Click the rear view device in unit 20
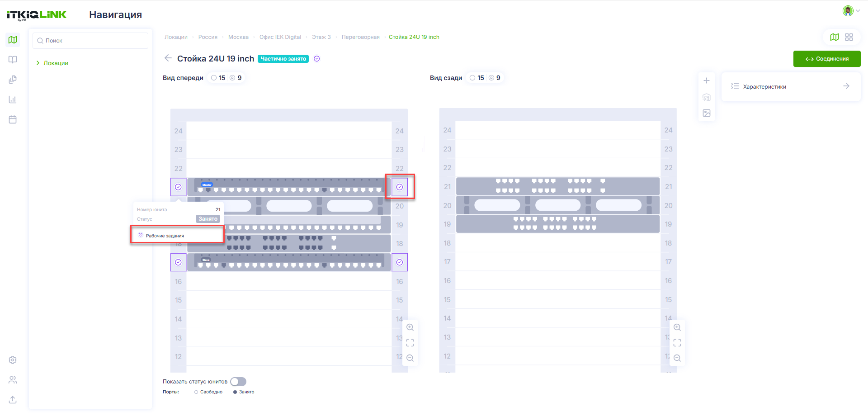The image size is (868, 416). [558, 205]
